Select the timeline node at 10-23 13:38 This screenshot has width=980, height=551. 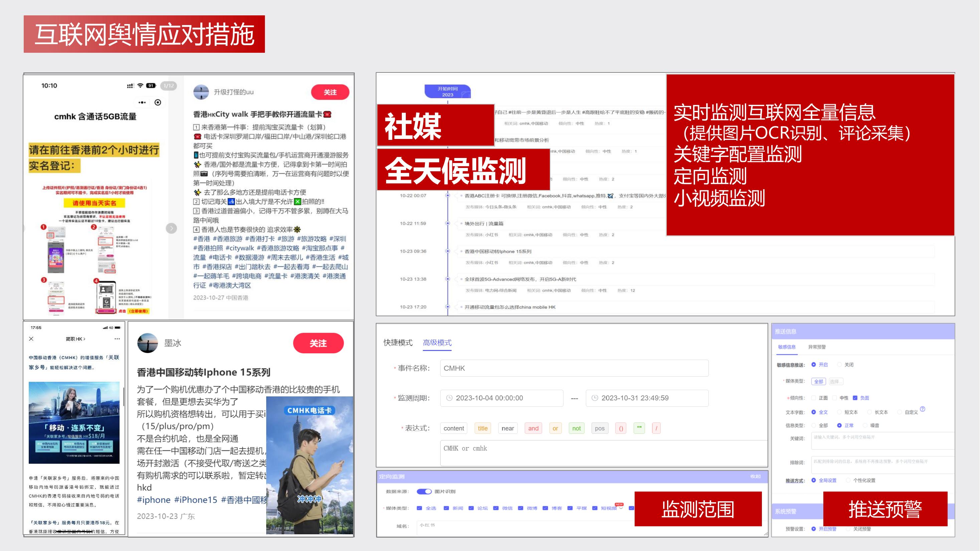click(x=447, y=279)
